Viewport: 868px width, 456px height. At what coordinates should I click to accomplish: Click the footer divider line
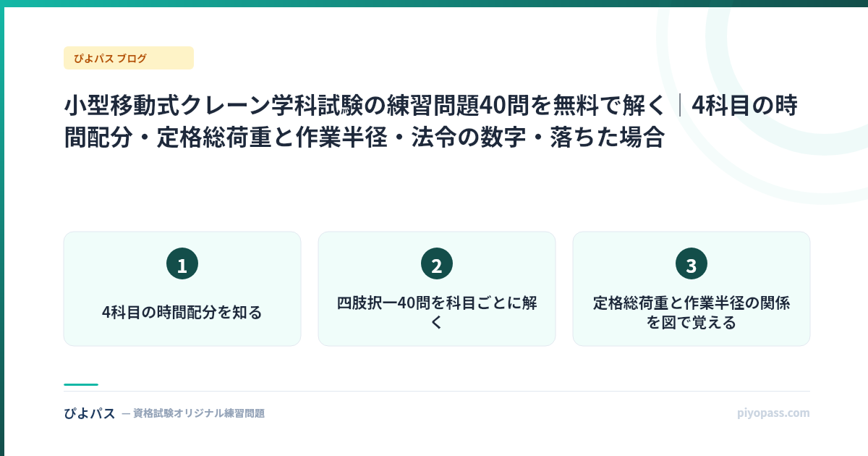(x=437, y=391)
